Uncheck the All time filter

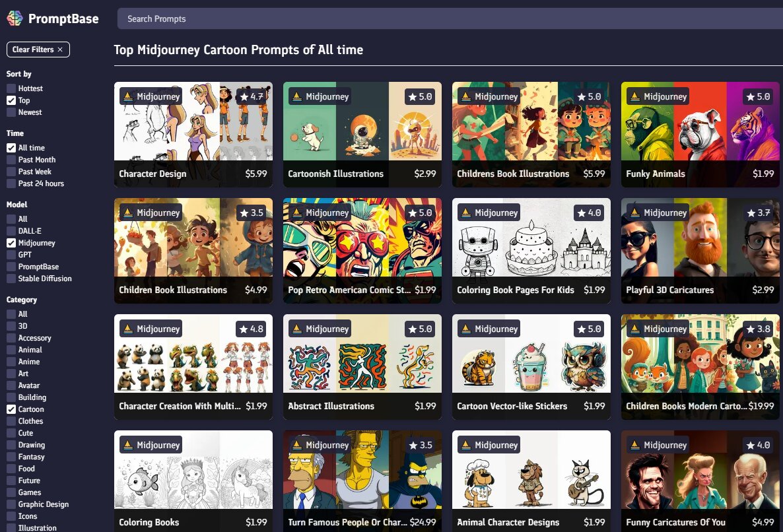[x=11, y=148]
